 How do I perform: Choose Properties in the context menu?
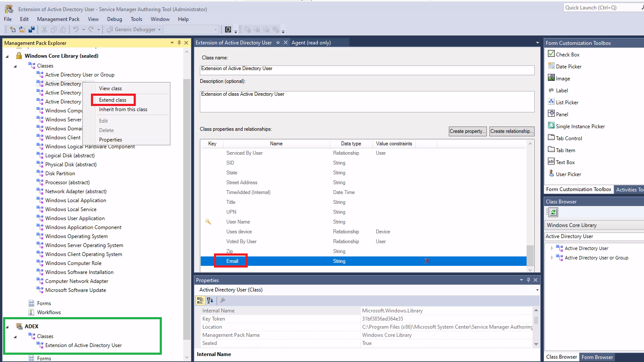[111, 140]
